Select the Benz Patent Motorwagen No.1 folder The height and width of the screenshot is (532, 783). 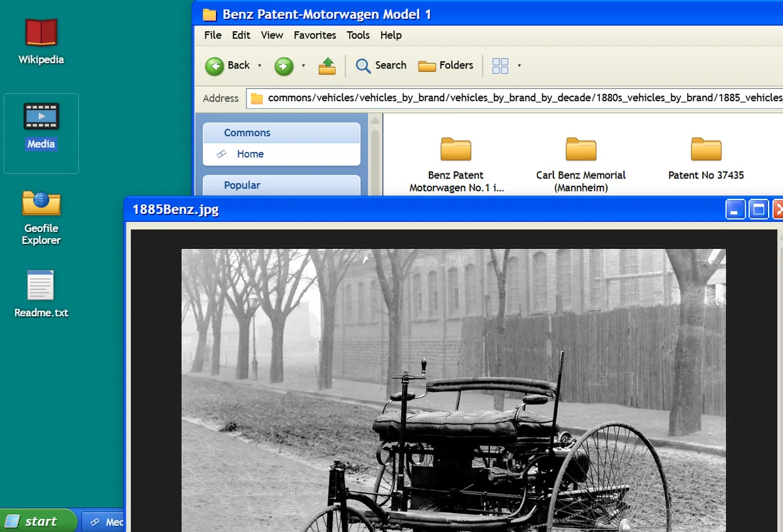tap(456, 164)
